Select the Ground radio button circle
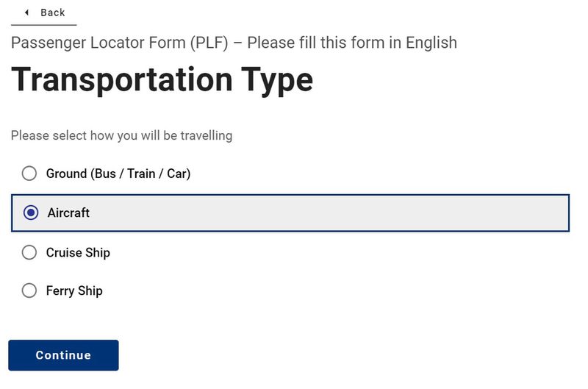The height and width of the screenshot is (389, 588). 29,174
